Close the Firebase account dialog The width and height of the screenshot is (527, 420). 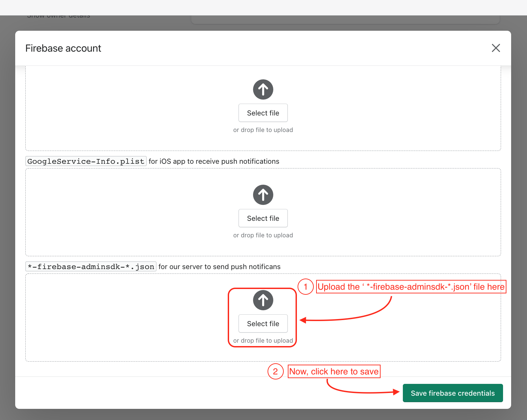point(496,48)
